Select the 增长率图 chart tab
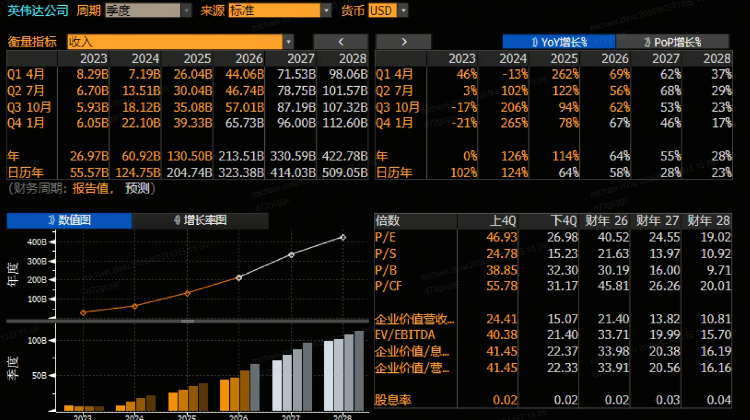 point(198,220)
